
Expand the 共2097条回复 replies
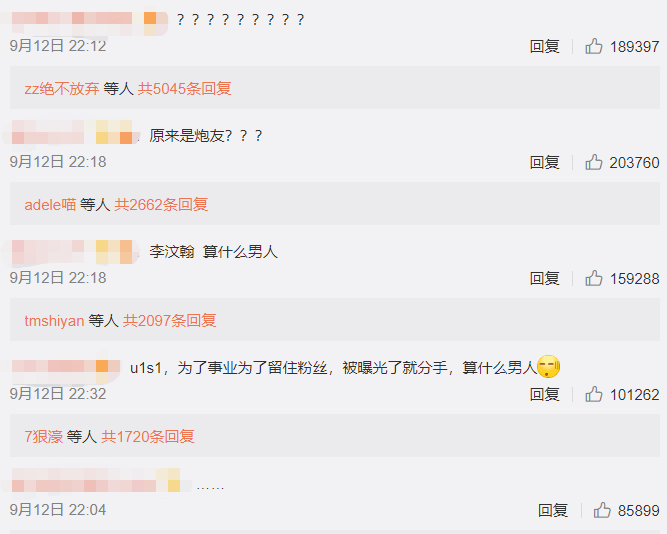point(169,320)
